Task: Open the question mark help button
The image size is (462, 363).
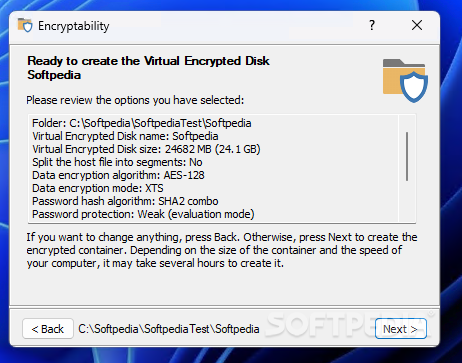Action: pos(372,25)
